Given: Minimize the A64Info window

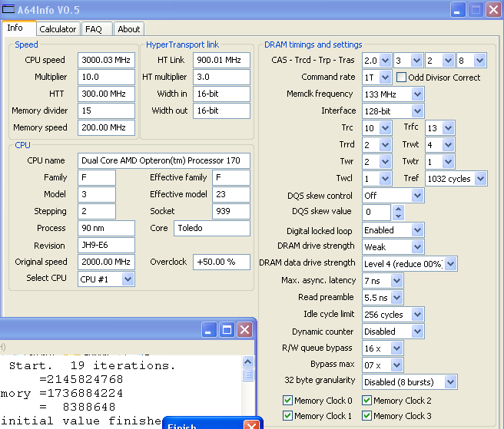Looking at the screenshot, I should [458, 10].
